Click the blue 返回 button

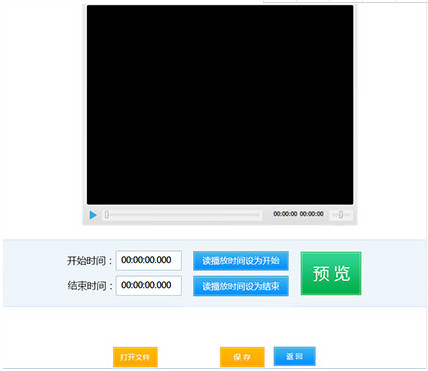[294, 356]
